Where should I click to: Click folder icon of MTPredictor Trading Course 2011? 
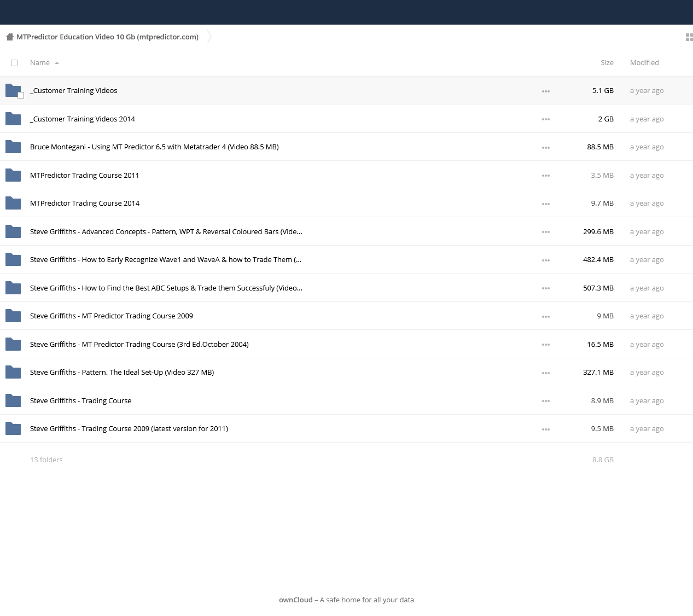point(13,175)
